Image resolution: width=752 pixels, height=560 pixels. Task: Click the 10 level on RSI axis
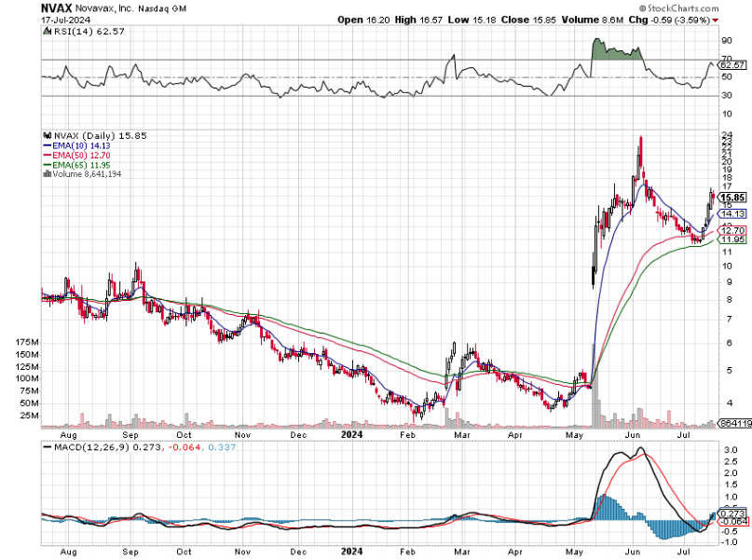click(x=727, y=114)
